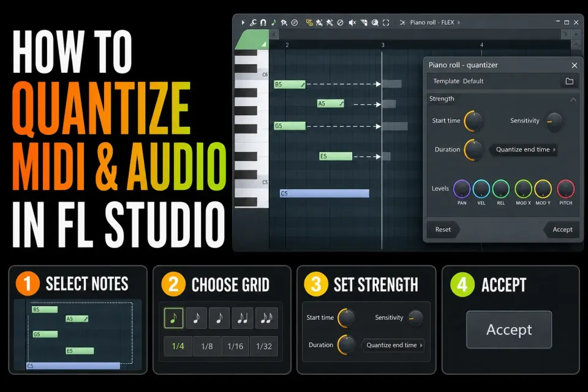Click the red PITCH level knob
588x392 pixels.
pos(566,189)
